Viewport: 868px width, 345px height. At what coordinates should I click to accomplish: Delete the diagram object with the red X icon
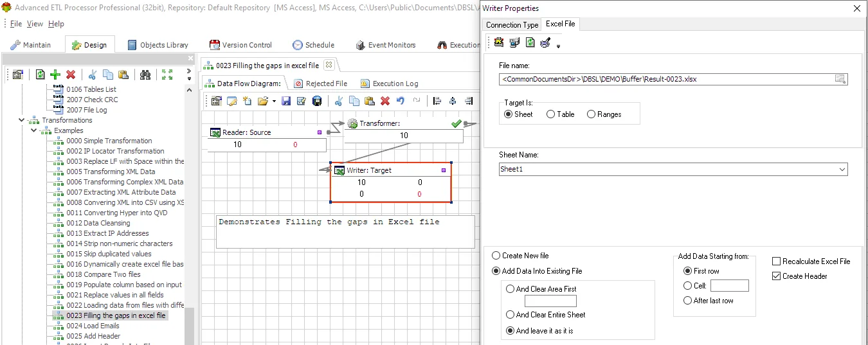385,101
